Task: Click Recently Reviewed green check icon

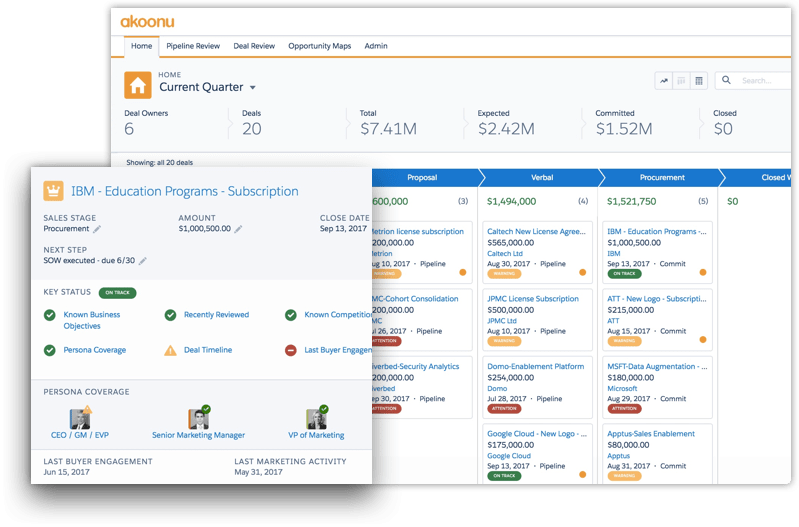Action: pyautogui.click(x=170, y=315)
